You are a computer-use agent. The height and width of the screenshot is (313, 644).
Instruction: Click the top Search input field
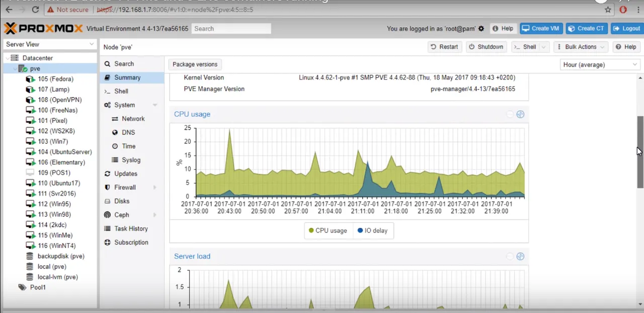(231, 29)
